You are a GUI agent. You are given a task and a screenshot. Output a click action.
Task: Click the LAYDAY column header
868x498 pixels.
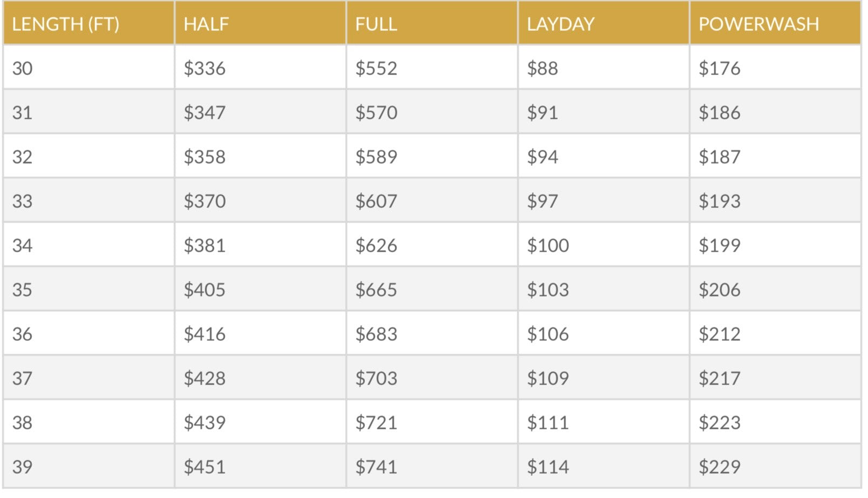[560, 24]
